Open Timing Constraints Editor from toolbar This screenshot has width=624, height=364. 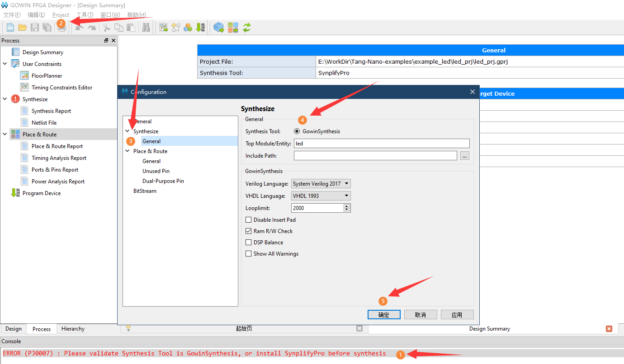point(164,28)
